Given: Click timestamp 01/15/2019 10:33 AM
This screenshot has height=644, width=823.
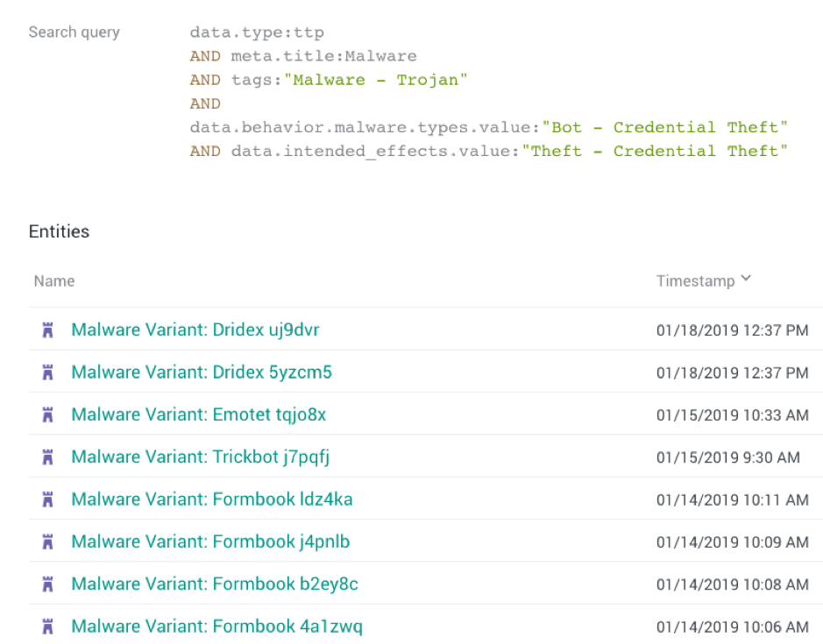Looking at the screenshot, I should (x=732, y=415).
